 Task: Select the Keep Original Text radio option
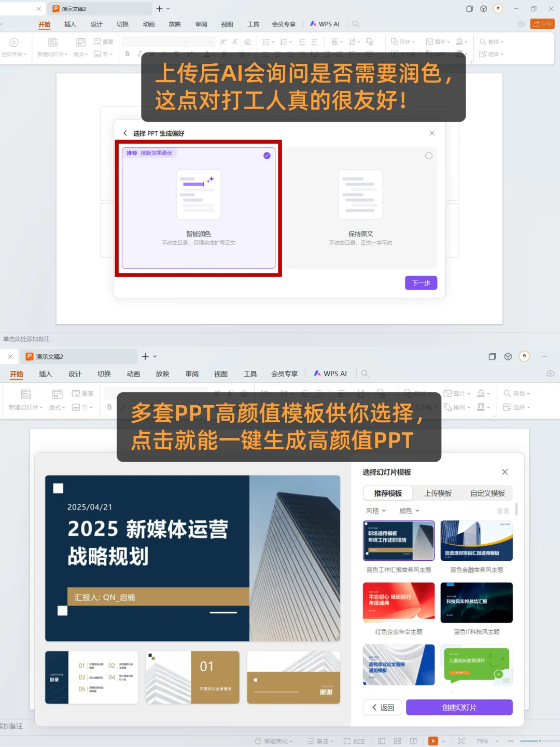click(429, 156)
